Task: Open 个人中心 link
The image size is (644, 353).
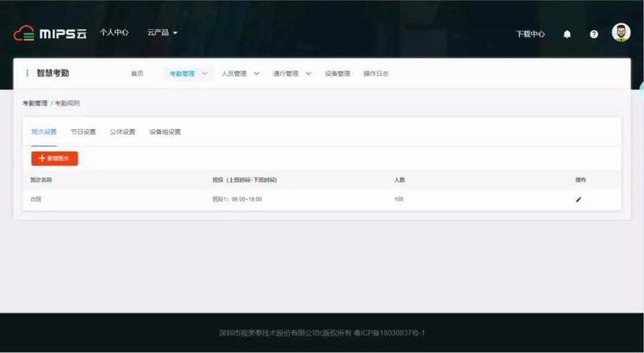Action: pyautogui.click(x=114, y=33)
